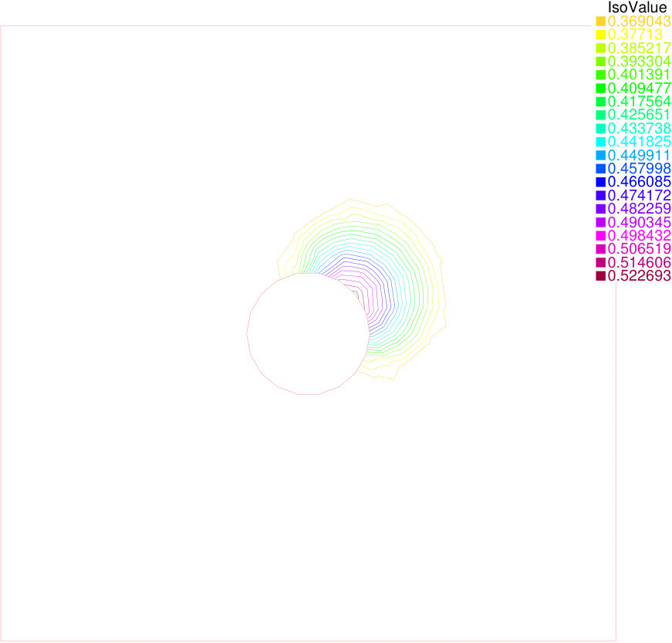Select the deep blue swatch for 0.466085
Viewport: 672px width, 643px height.
pyautogui.click(x=600, y=182)
